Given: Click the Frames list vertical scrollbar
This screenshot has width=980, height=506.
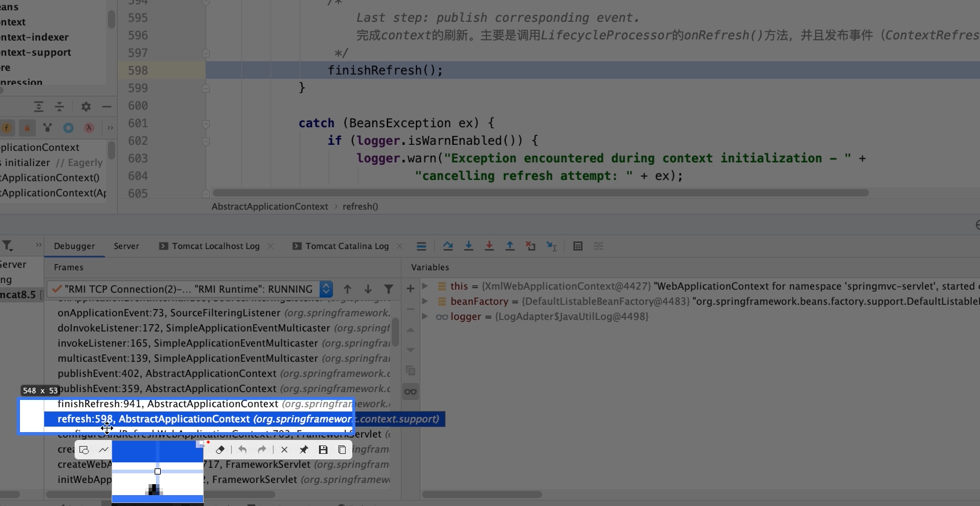Looking at the screenshot, I should pos(395,332).
